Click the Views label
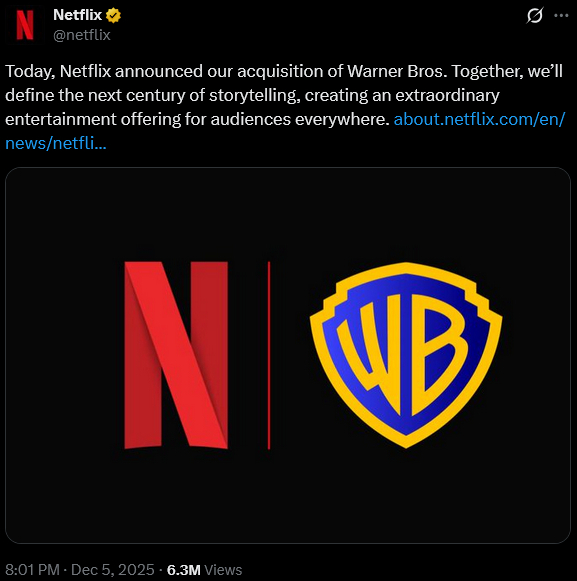The width and height of the screenshot is (577, 581). coord(223,570)
